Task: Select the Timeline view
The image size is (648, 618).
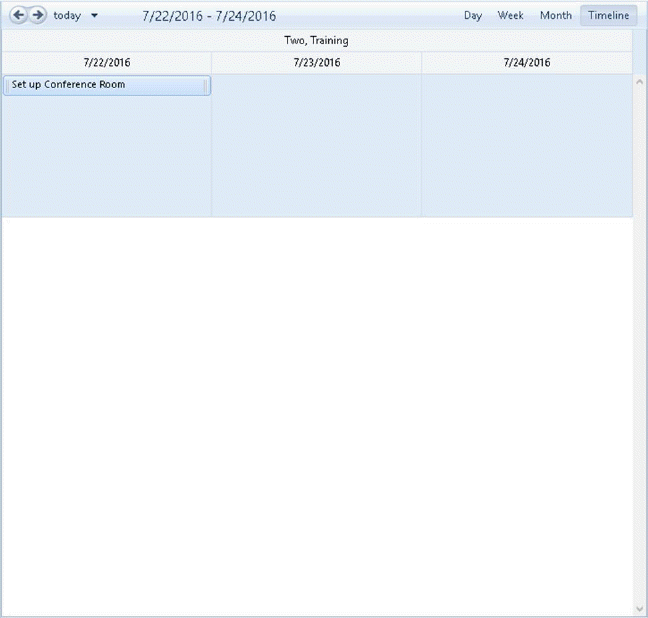Action: [608, 16]
